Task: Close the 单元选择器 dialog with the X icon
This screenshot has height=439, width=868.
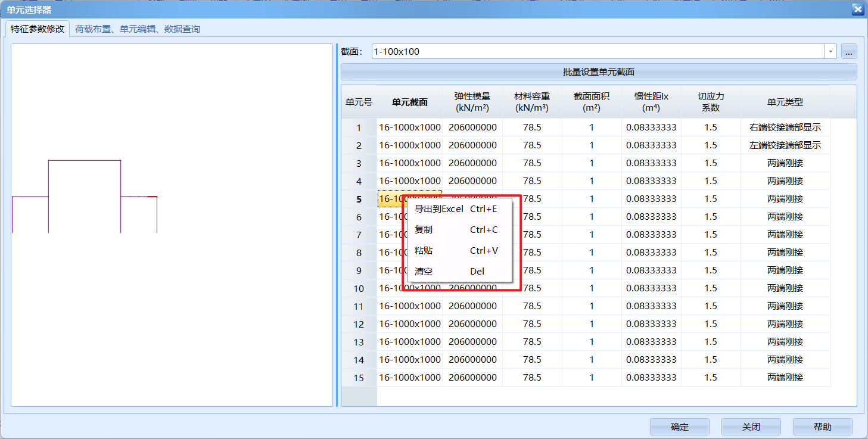Action: [x=857, y=9]
